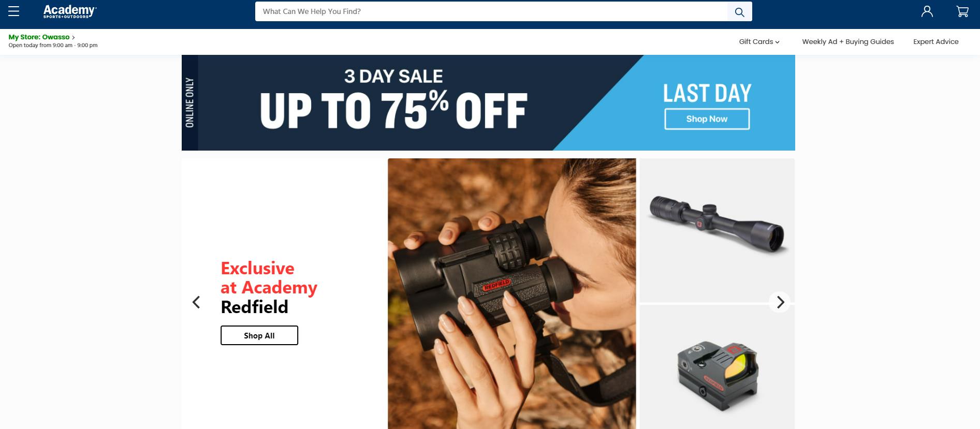Click the 3 Day Sale banner
Viewport: 980px width, 429px height.
pyautogui.click(x=488, y=102)
